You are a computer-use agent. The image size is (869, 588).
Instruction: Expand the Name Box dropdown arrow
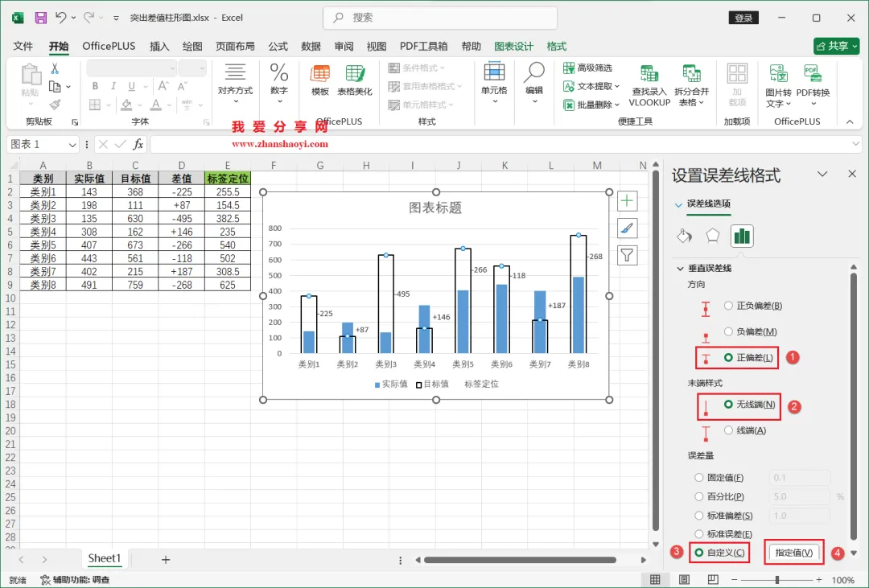[72, 145]
